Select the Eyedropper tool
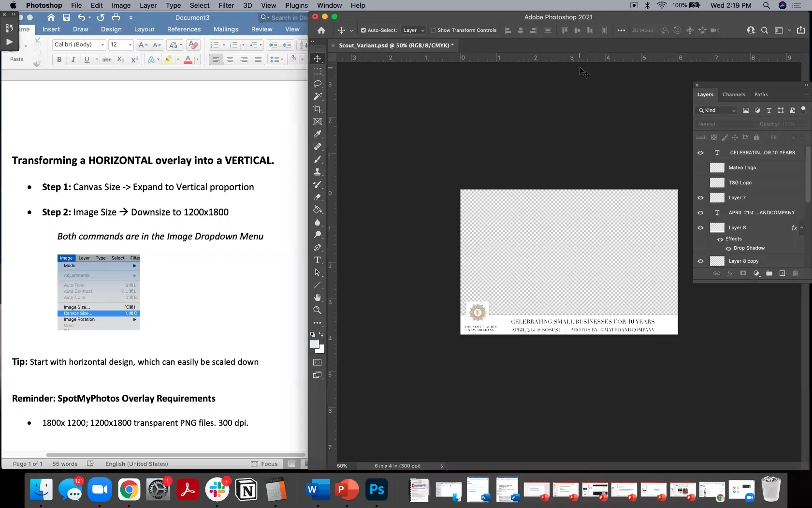Image resolution: width=812 pixels, height=508 pixels. coord(318,134)
